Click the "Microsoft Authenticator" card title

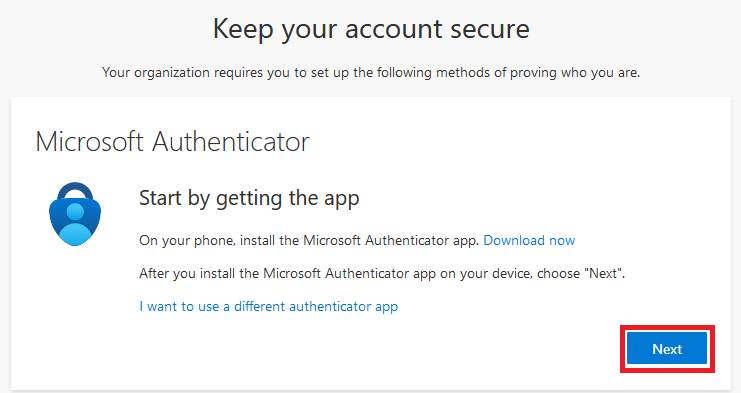172,142
